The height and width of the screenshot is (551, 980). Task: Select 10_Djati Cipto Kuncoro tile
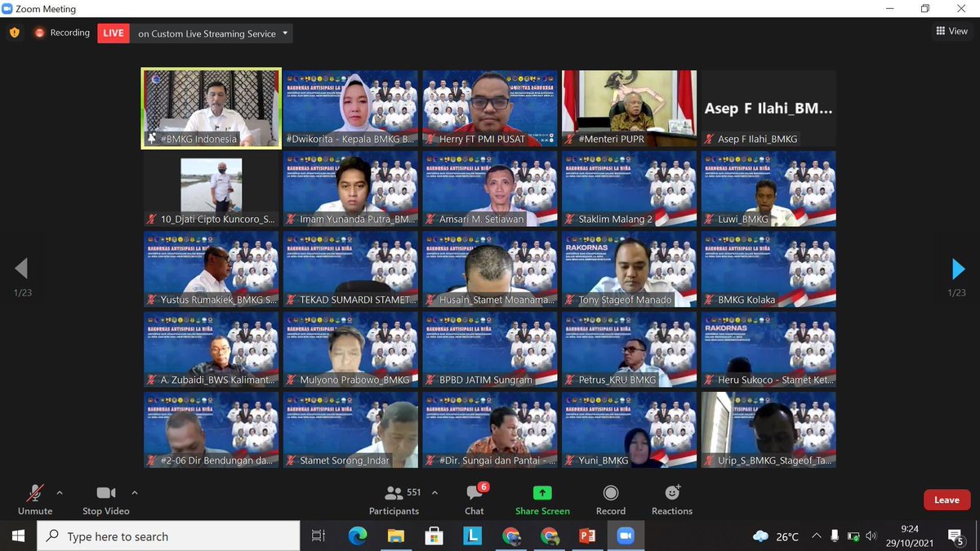pos(212,189)
